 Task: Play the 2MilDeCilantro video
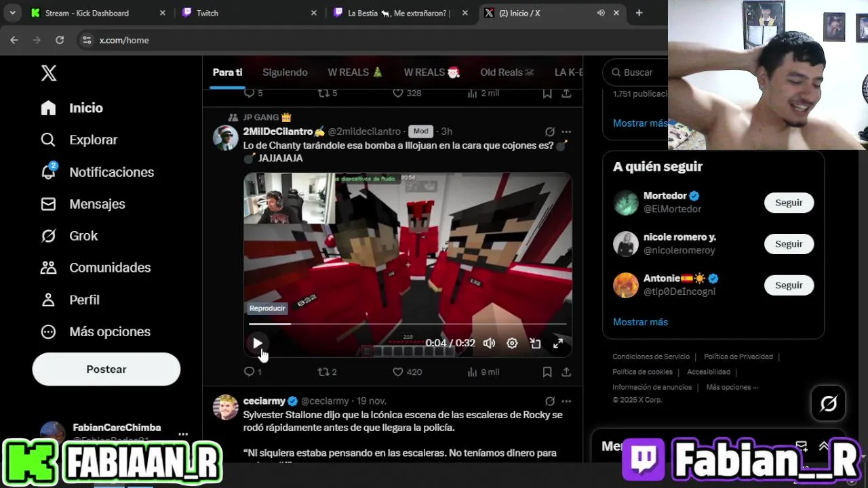point(257,343)
